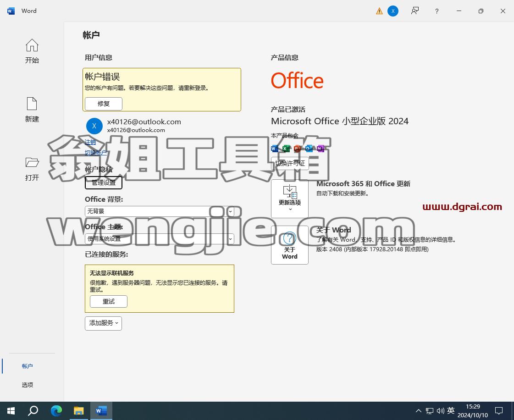Click the Microsoft 365 和 Office 更新 heading

[x=363, y=183]
